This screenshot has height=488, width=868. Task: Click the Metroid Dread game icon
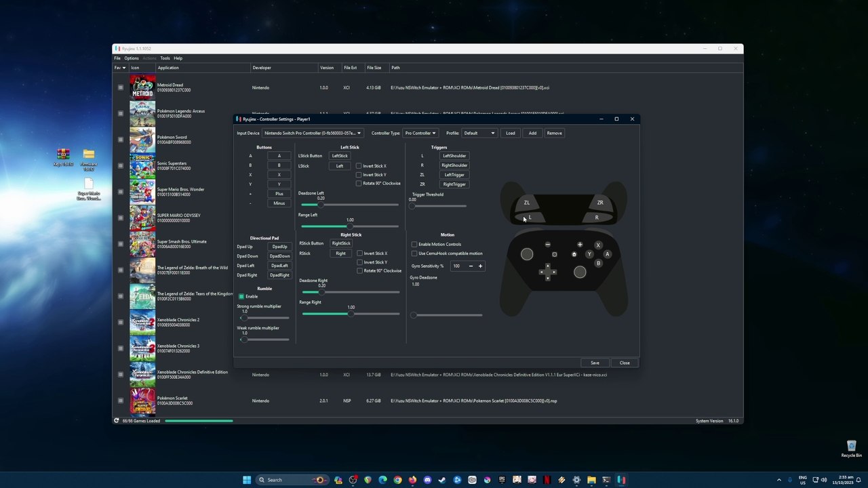pyautogui.click(x=142, y=87)
